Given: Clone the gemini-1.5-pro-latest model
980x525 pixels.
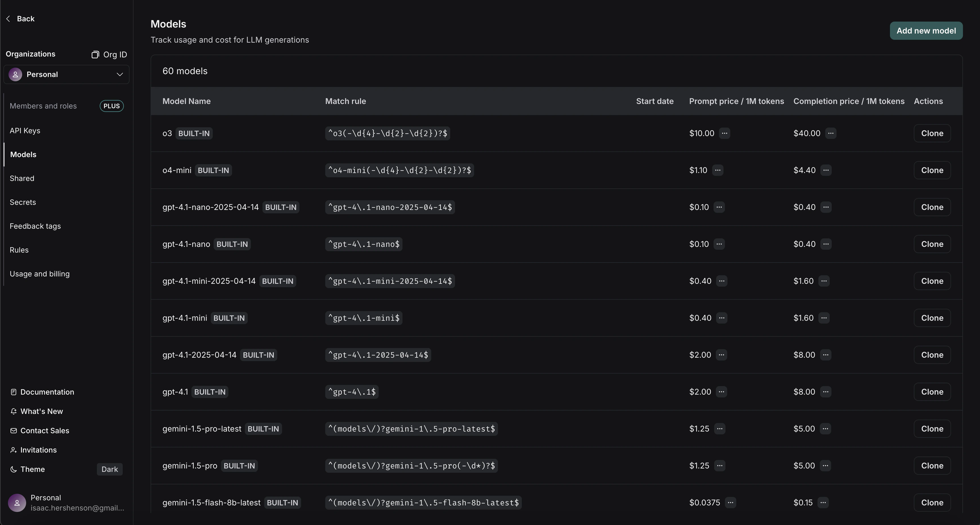Looking at the screenshot, I should (932, 429).
